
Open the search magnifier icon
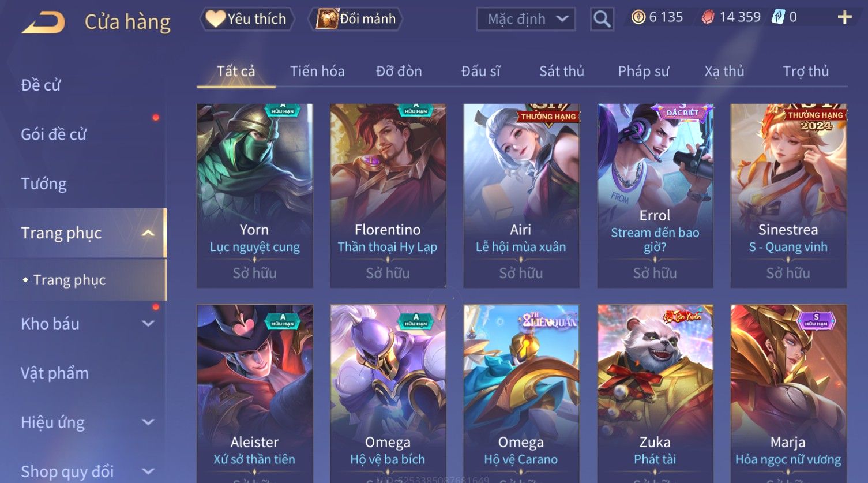(x=602, y=19)
